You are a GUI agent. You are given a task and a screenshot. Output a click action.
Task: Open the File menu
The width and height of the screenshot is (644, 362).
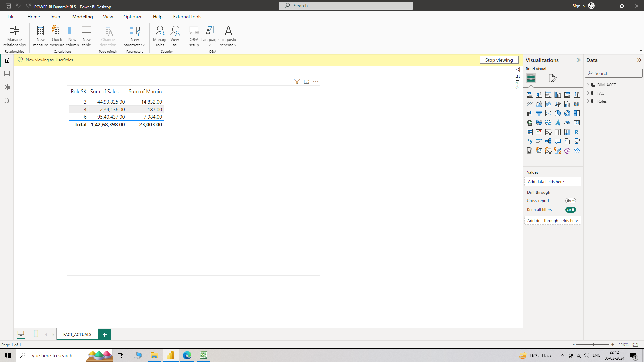click(x=11, y=17)
